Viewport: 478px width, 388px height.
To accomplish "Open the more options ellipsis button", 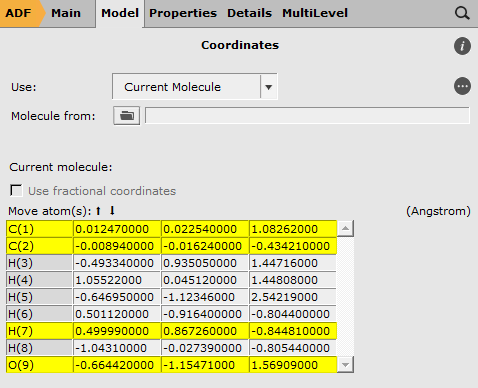I will pos(462,86).
